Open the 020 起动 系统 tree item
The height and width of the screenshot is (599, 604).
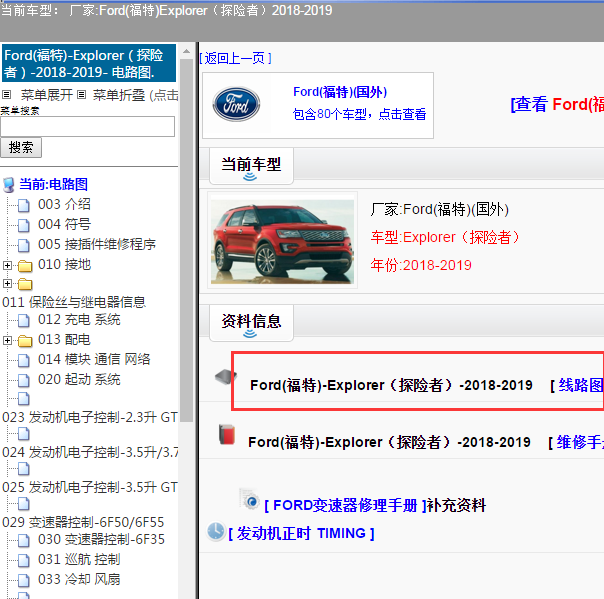pyautogui.click(x=79, y=380)
